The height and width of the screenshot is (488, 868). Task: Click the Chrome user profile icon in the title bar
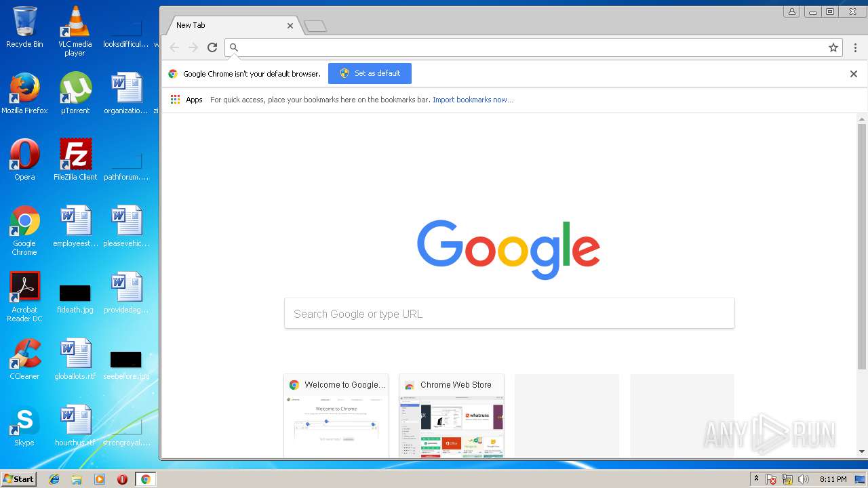(791, 12)
